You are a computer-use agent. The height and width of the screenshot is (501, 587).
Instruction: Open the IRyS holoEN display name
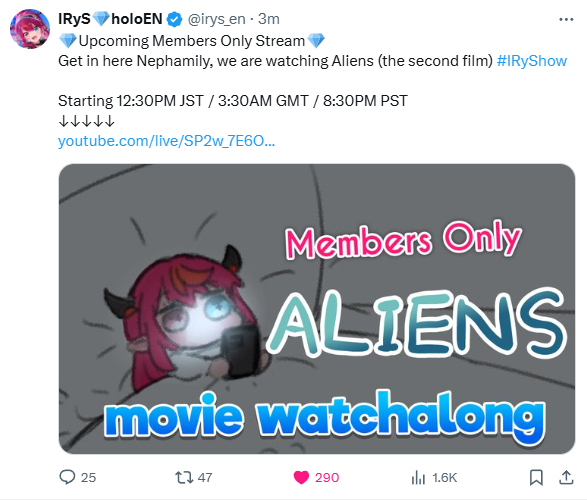[x=110, y=19]
